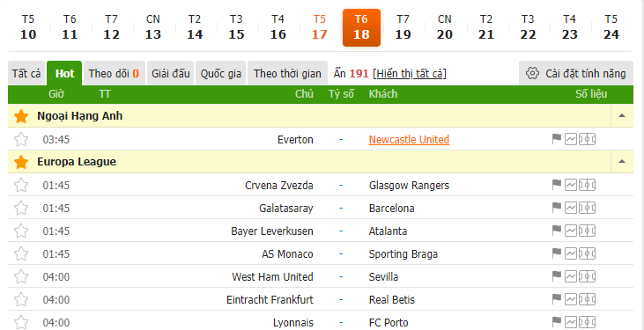Image resolution: width=644 pixels, height=330 pixels.
Task: Toggle Europa League orange star
Action: (x=21, y=162)
